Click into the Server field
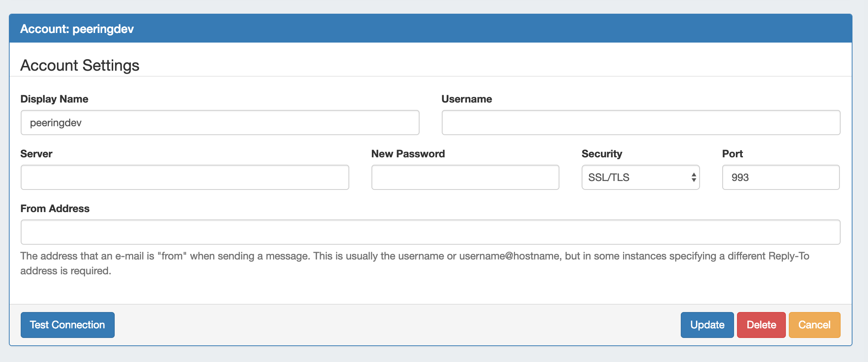The width and height of the screenshot is (868, 362). click(x=185, y=177)
